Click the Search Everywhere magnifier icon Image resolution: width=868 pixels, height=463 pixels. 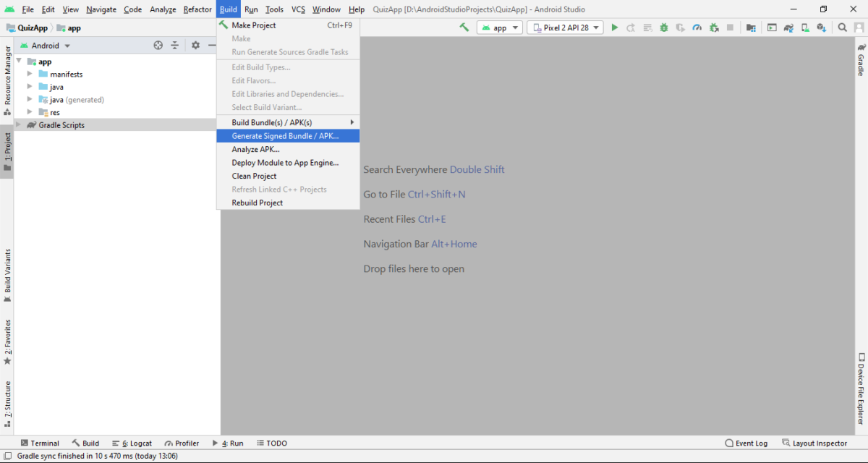[x=843, y=27]
